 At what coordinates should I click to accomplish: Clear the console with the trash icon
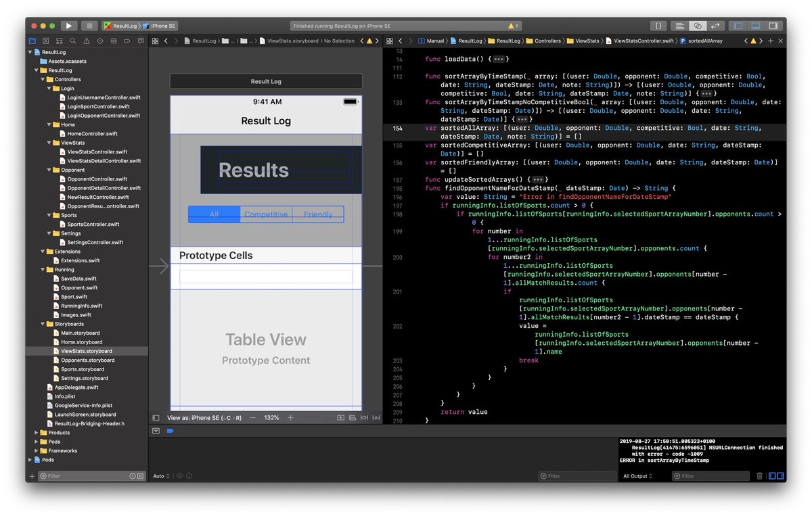tap(759, 476)
